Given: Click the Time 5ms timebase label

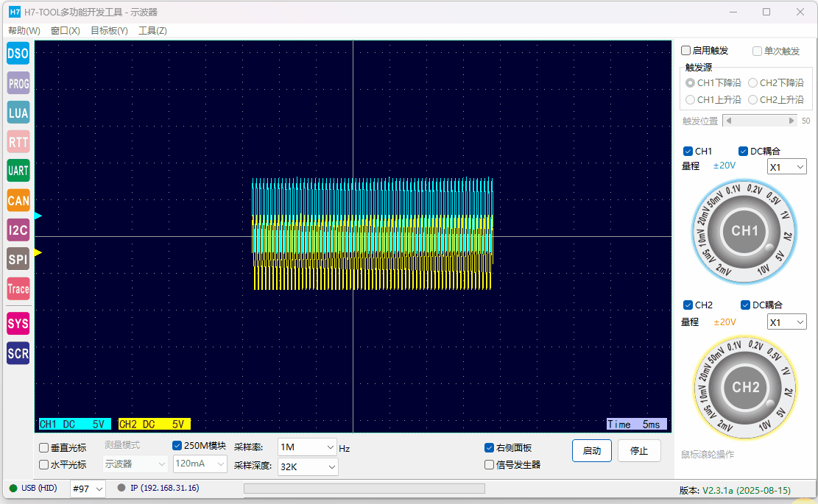Looking at the screenshot, I should (x=636, y=425).
